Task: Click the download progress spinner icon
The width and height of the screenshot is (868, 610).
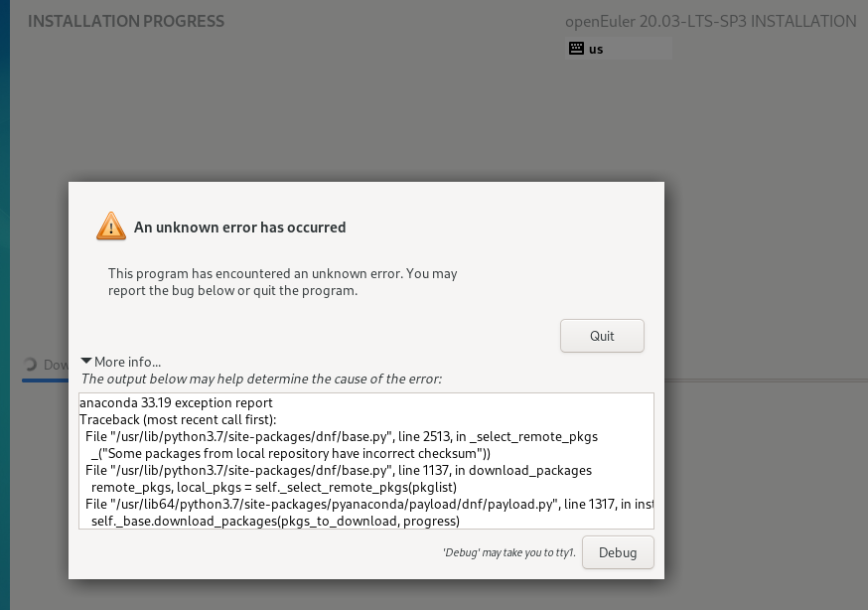Action: click(x=30, y=365)
